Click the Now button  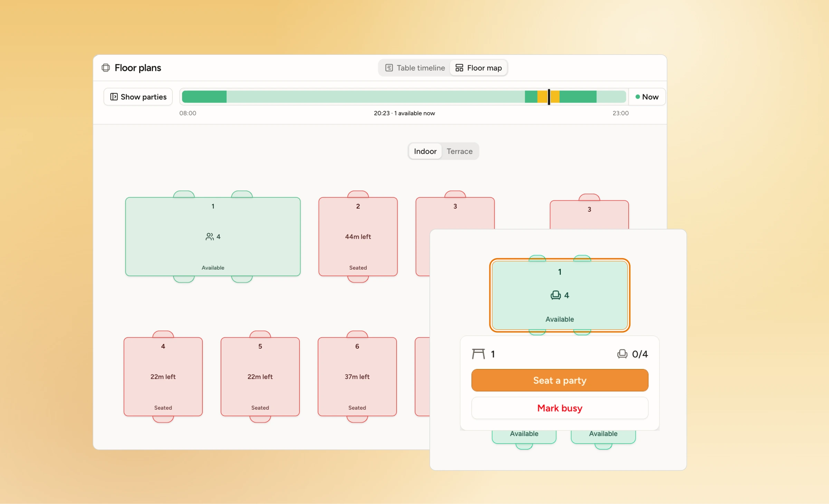point(647,97)
